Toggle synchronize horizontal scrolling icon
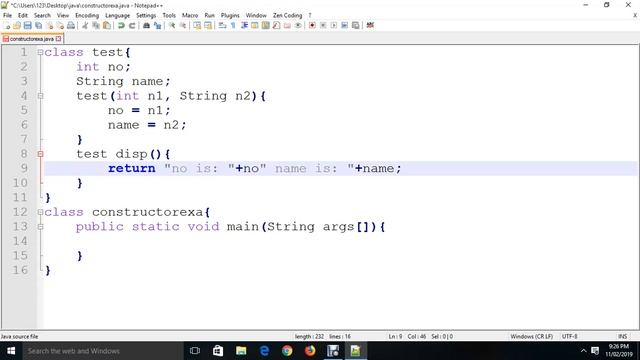 click(208, 25)
